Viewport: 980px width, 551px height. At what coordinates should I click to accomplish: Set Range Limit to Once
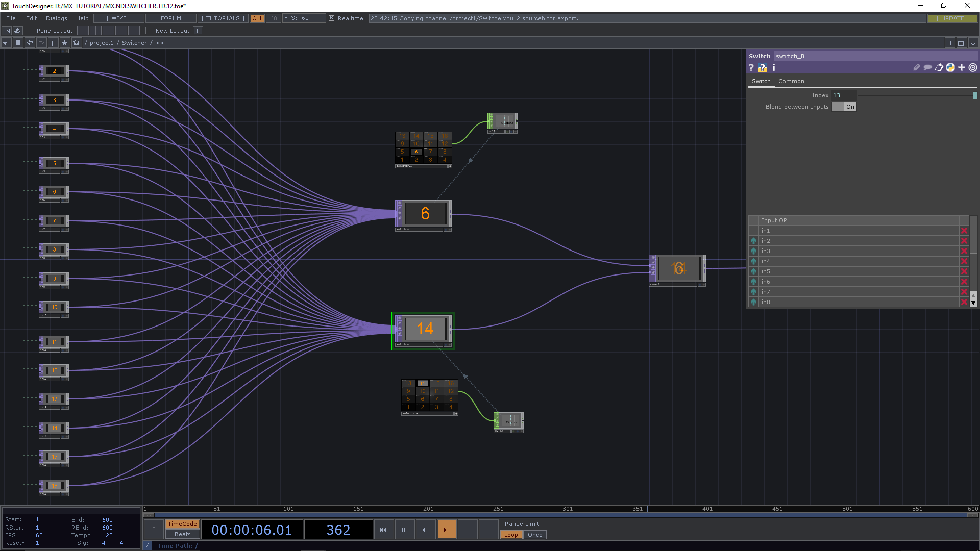pyautogui.click(x=534, y=535)
